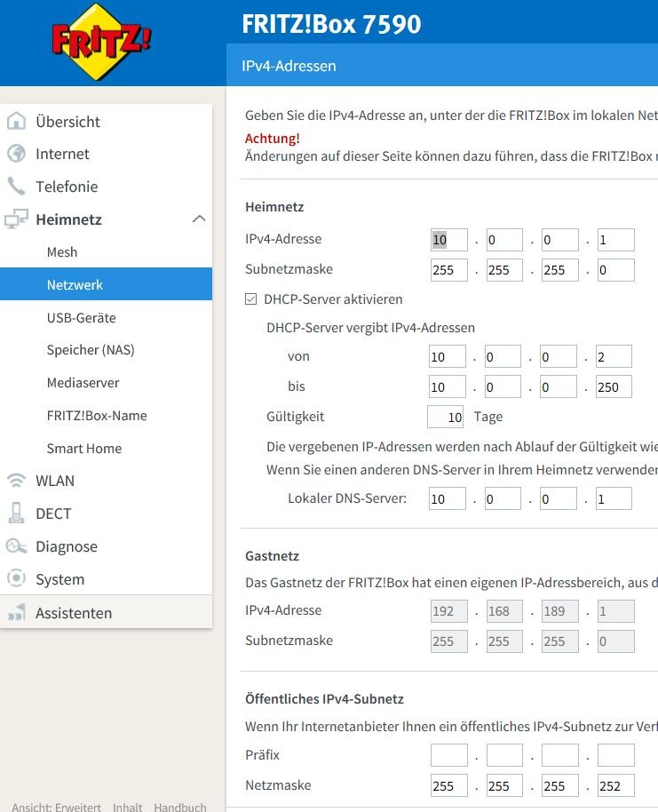Click the Inhalt link at bottom

(x=127, y=807)
